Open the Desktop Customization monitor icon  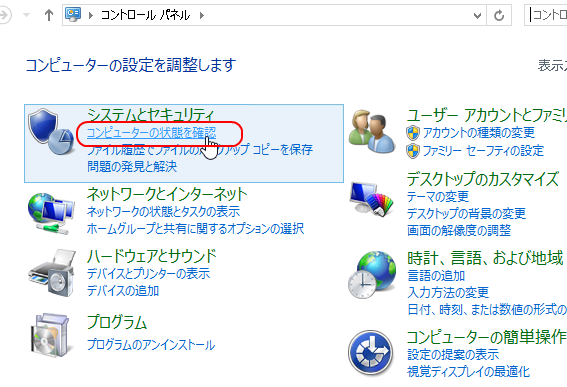372,199
